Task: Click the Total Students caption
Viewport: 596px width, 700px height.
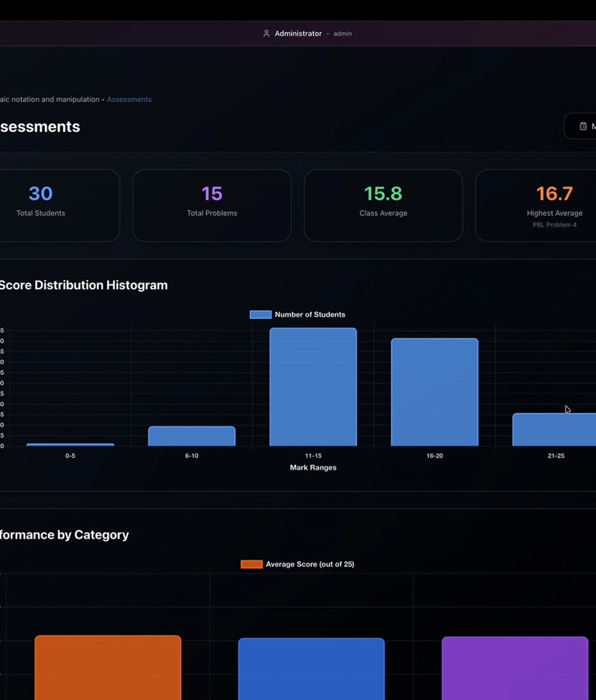Action: click(x=40, y=213)
